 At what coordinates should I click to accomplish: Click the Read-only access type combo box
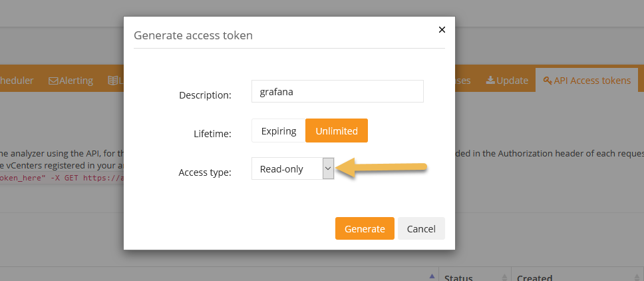coord(293,168)
